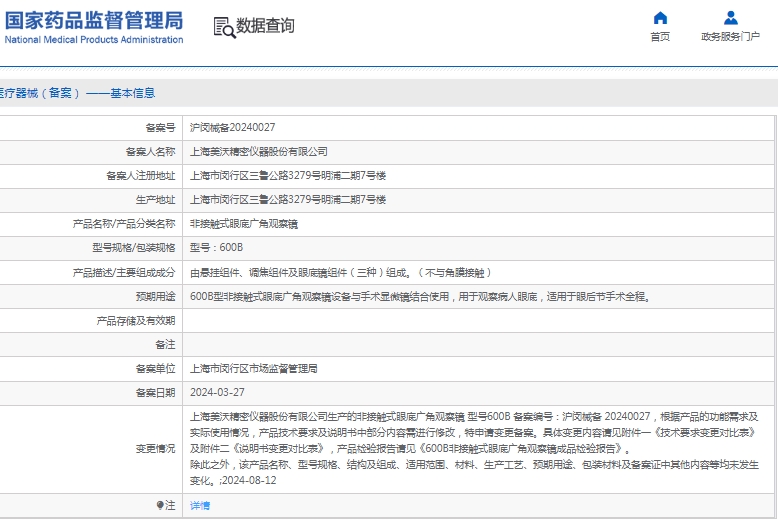
Task: Click the 变更情况 change description paragraph
Action: click(x=474, y=449)
